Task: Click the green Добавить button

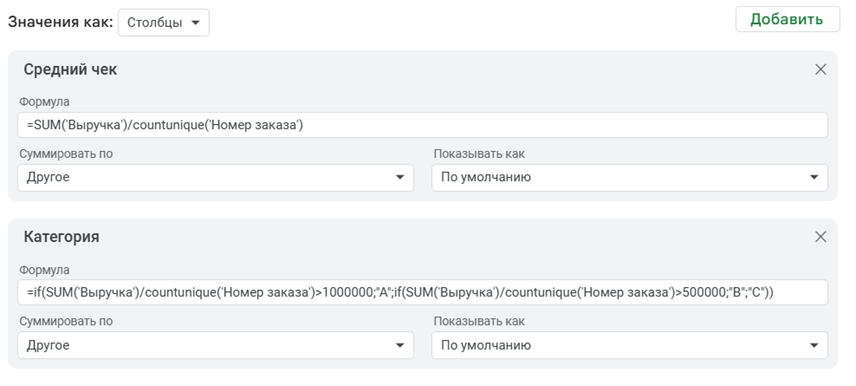Action: [787, 19]
